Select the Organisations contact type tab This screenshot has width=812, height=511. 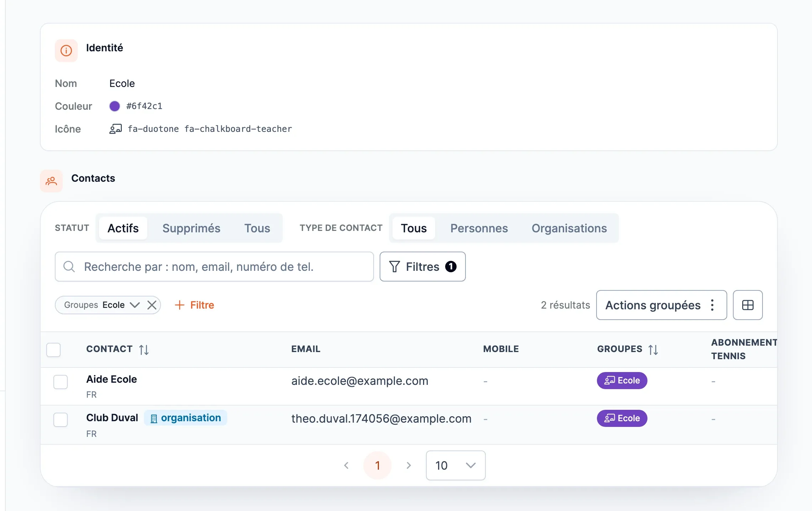(569, 228)
